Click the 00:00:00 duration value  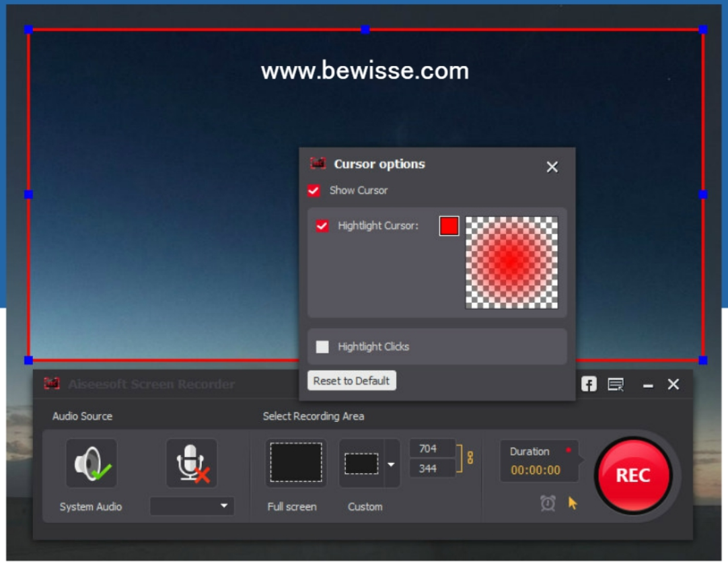pos(536,470)
